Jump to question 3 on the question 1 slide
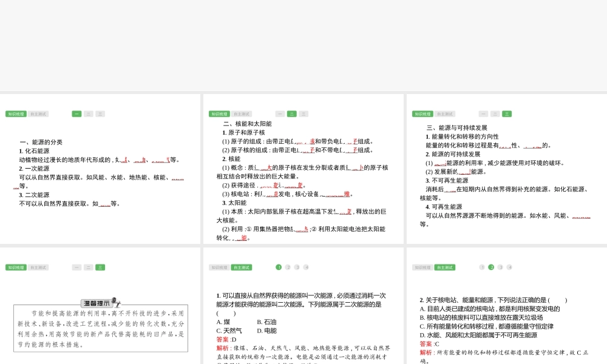 [x=297, y=268]
